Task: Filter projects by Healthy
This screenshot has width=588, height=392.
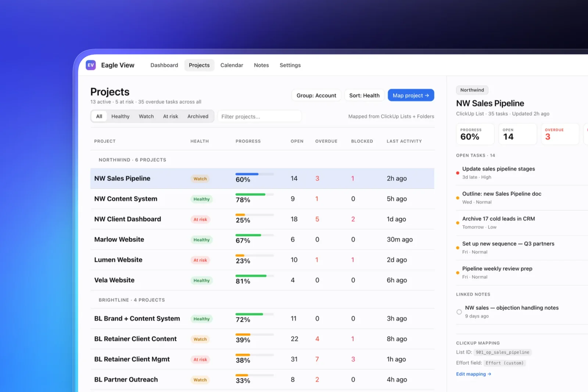Action: tap(121, 116)
